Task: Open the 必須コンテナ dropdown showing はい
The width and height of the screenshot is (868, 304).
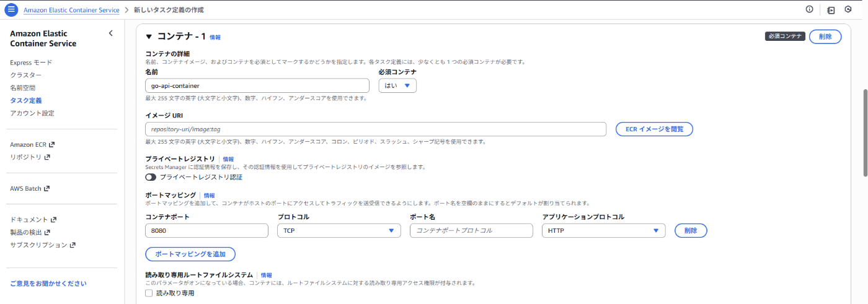Action: click(x=397, y=85)
